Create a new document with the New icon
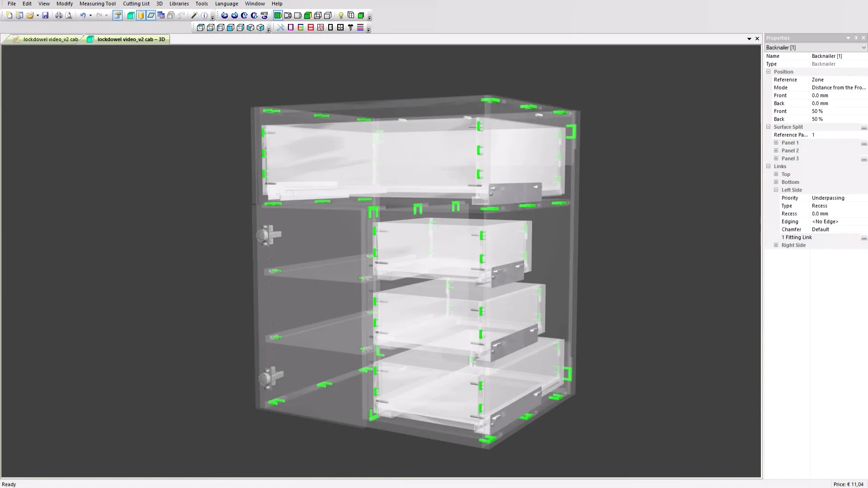This screenshot has height=488, width=868. (9, 15)
